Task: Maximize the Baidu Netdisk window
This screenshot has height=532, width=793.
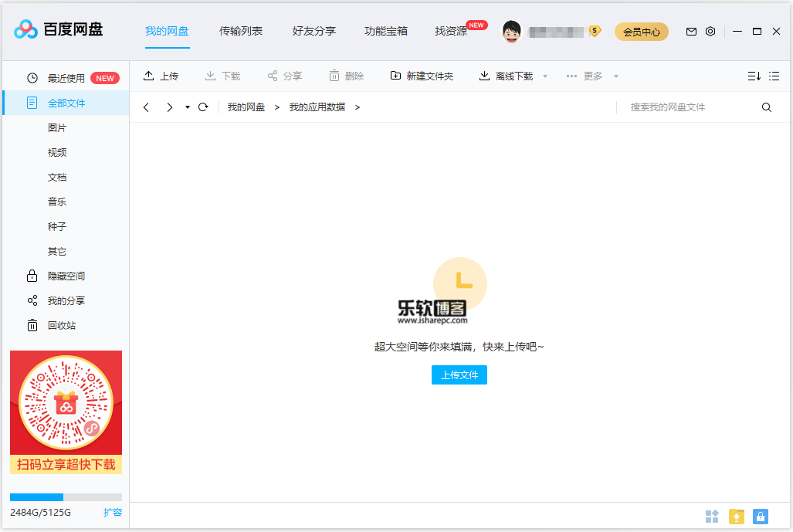Action: (x=757, y=32)
